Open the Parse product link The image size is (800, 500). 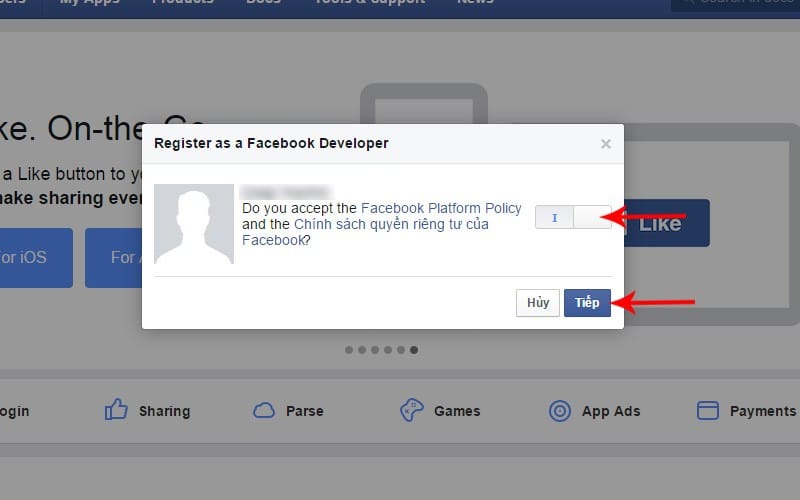point(305,411)
